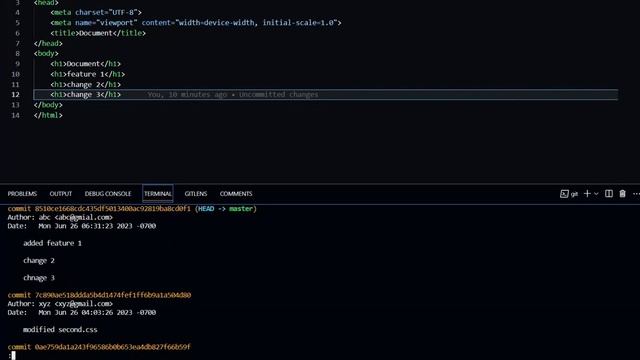Kill terminal with the trash icon

[622, 193]
